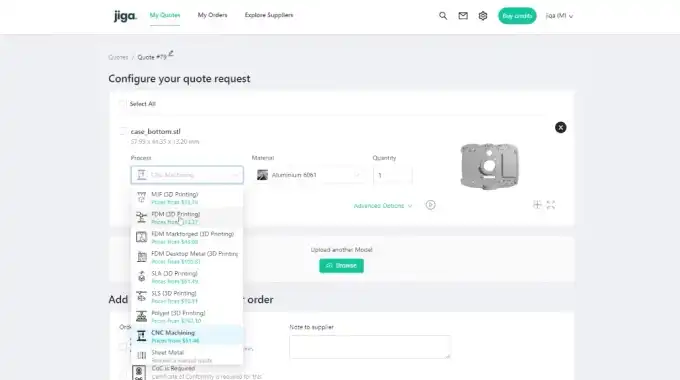Image resolution: width=680 pixels, height=380 pixels.
Task: Choose Polyjet (3D Printing) option
Action: point(187,317)
